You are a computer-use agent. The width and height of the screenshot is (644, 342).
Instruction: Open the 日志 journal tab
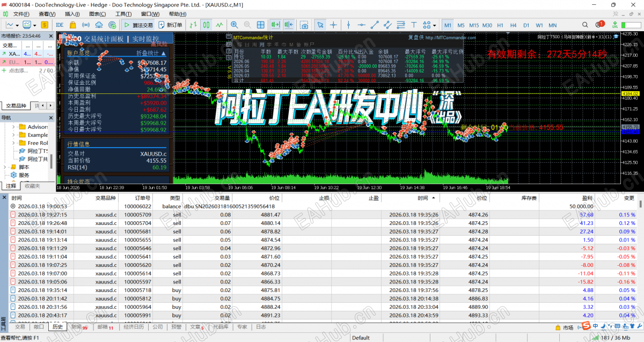[261, 327]
